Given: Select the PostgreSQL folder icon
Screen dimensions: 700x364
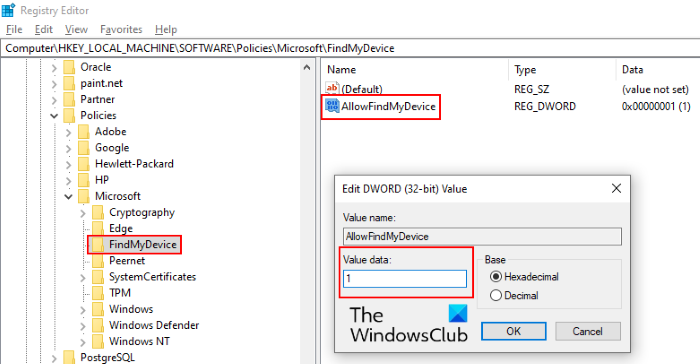Looking at the screenshot, I should click(x=69, y=357).
